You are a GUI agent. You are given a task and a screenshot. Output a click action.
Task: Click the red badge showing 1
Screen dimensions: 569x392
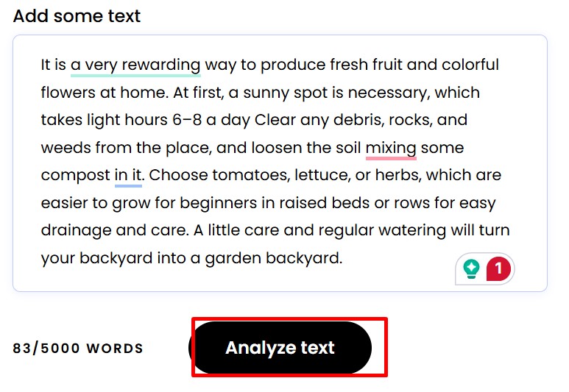(498, 269)
